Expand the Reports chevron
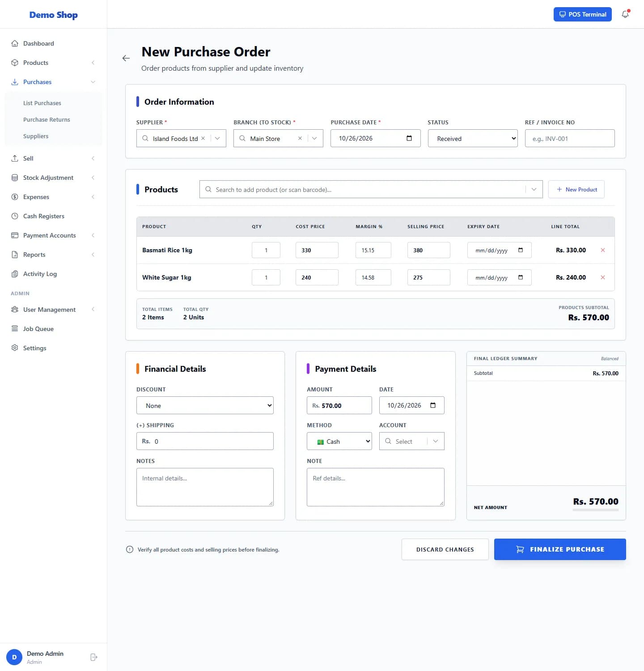This screenshot has width=644, height=671. click(x=93, y=255)
